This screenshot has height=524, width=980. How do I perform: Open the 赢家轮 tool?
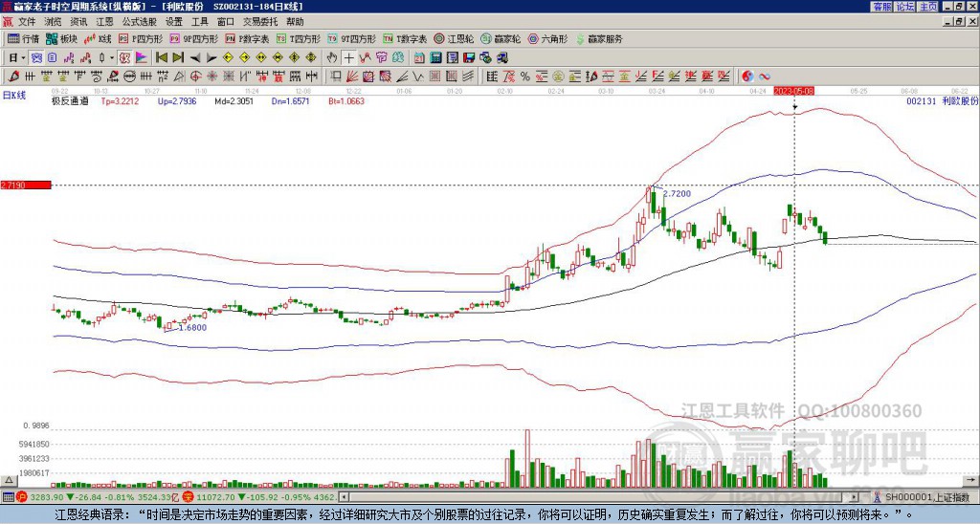(x=501, y=38)
